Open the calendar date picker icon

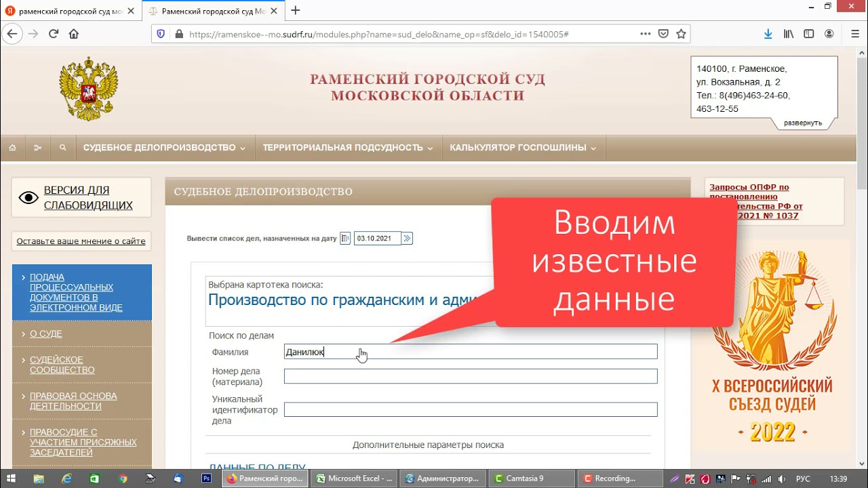345,239
